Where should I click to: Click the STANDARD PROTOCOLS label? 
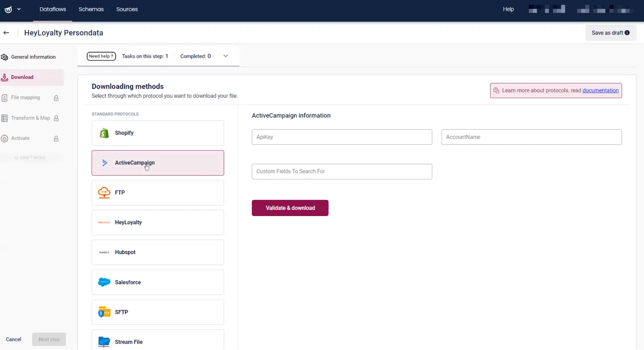coord(115,114)
